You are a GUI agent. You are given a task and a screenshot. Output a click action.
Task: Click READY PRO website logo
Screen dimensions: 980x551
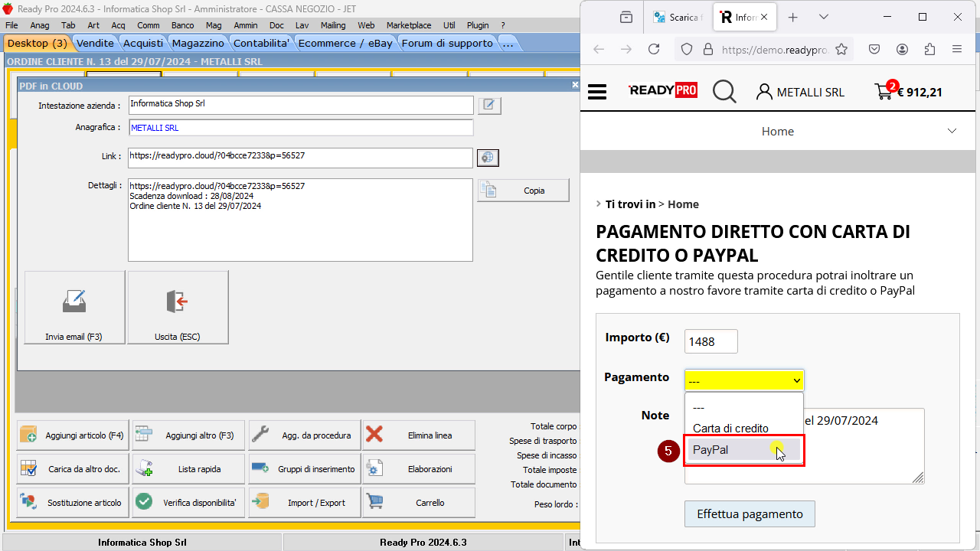662,91
